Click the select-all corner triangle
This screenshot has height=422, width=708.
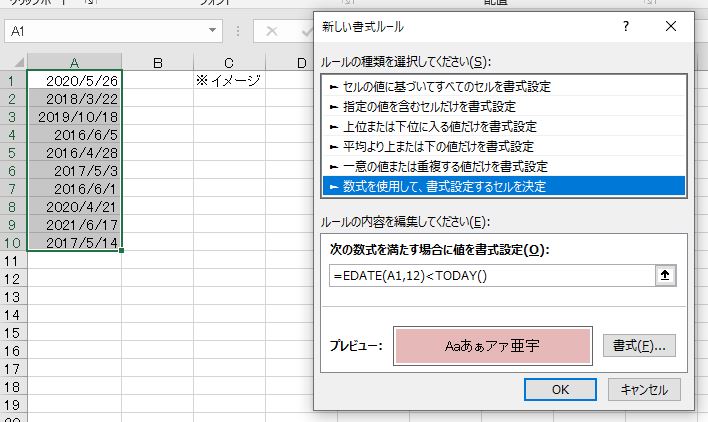[19, 62]
